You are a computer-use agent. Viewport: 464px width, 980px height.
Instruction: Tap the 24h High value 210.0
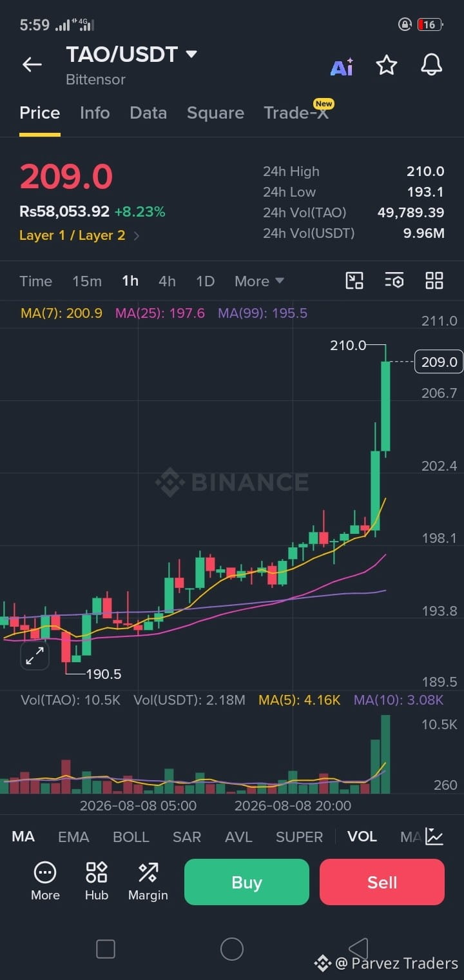click(x=425, y=171)
